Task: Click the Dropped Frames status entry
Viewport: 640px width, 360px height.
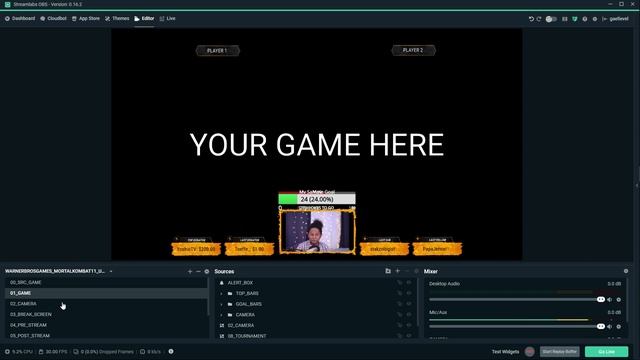Action: tap(104, 351)
